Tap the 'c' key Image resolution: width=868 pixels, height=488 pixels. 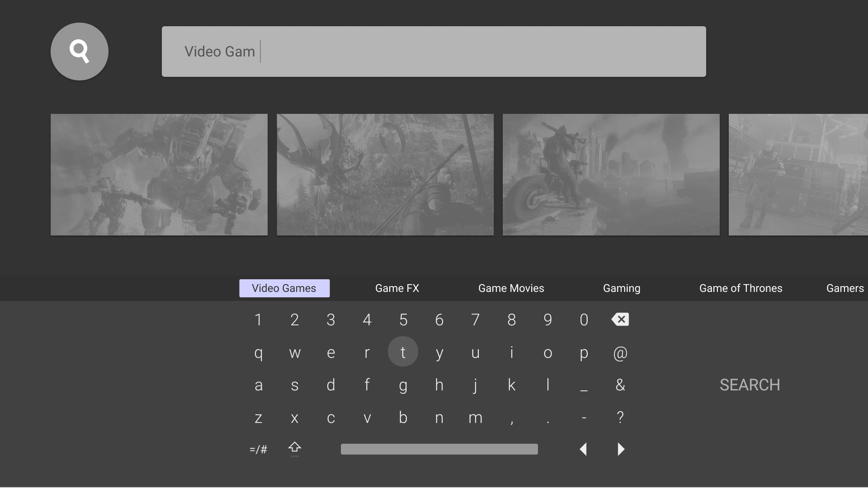tap(331, 418)
